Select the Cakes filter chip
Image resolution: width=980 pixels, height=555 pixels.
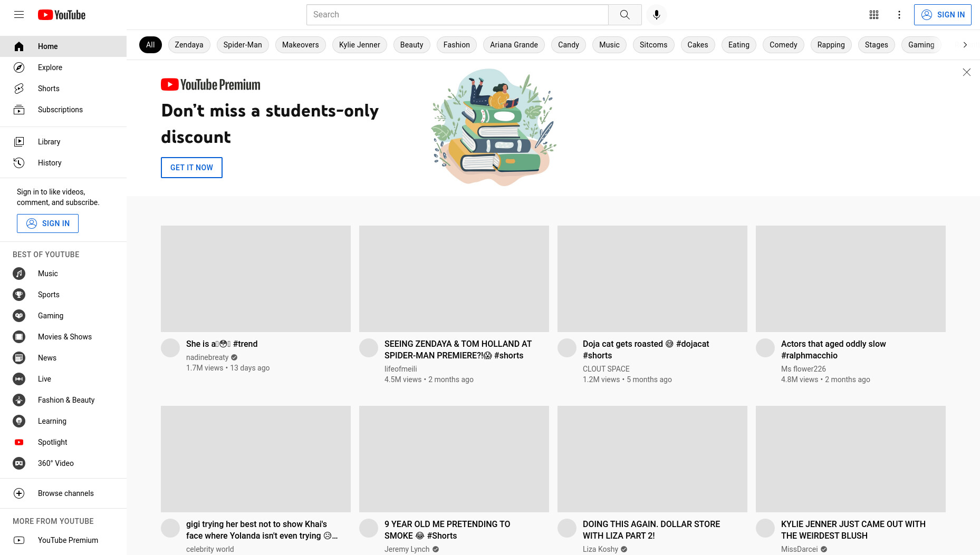[698, 45]
